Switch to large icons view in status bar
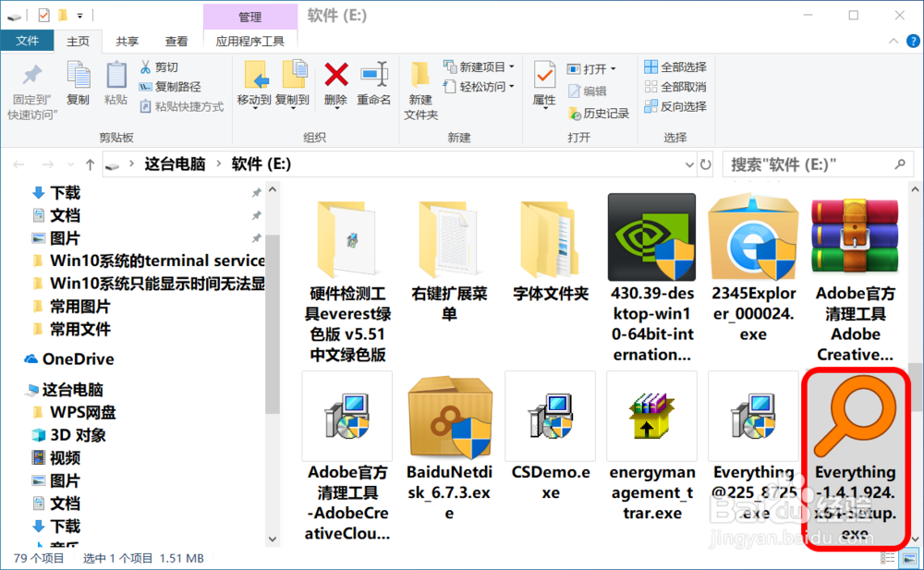 pyautogui.click(x=909, y=558)
